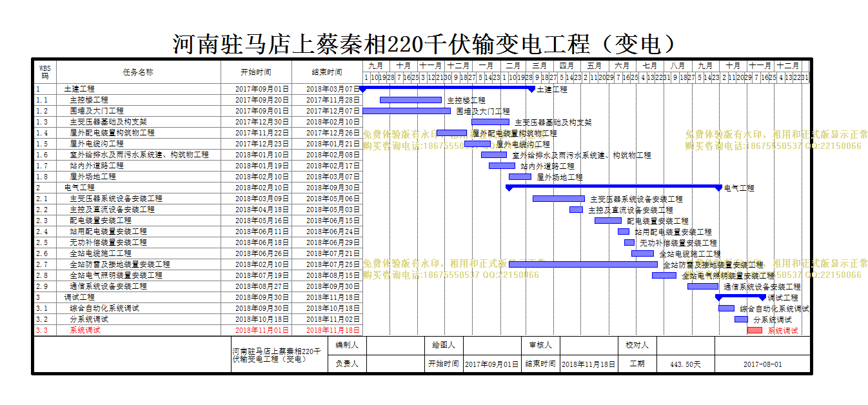Image resolution: width=868 pixels, height=405 pixels.
Task: Click the 审核人 field in footer
Action: pos(540,345)
